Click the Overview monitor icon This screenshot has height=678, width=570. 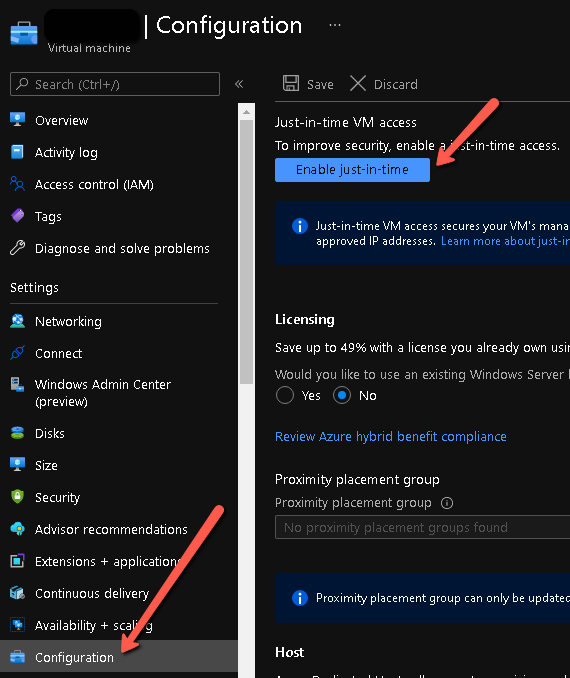pos(17,119)
